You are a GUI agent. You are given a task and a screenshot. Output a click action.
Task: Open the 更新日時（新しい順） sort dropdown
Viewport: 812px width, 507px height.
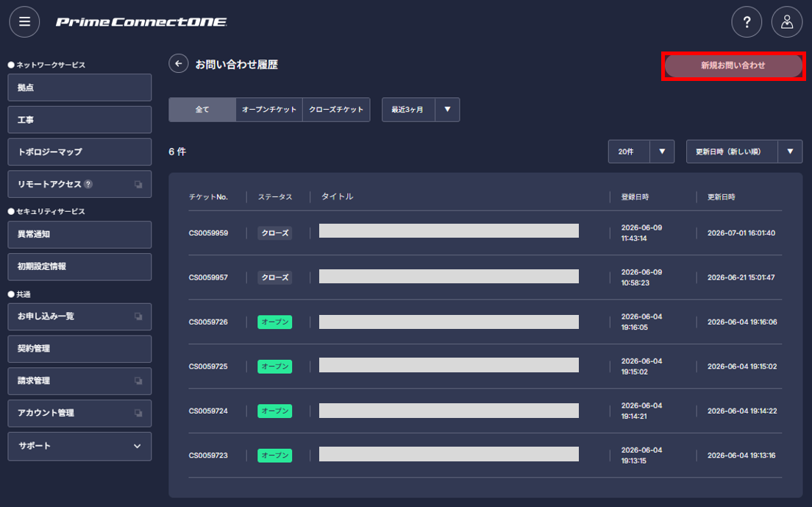744,152
